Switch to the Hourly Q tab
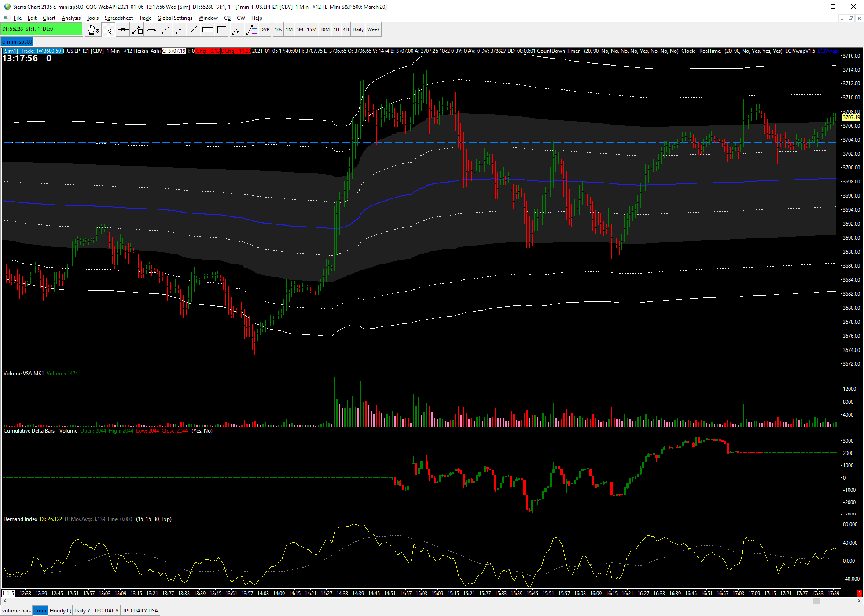The width and height of the screenshot is (864, 616). click(60, 610)
